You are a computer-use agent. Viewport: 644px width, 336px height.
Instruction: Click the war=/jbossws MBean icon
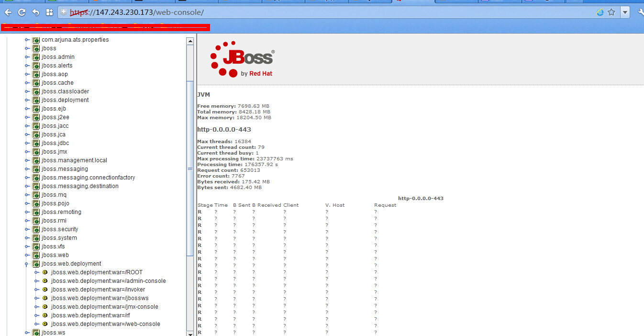click(45, 298)
